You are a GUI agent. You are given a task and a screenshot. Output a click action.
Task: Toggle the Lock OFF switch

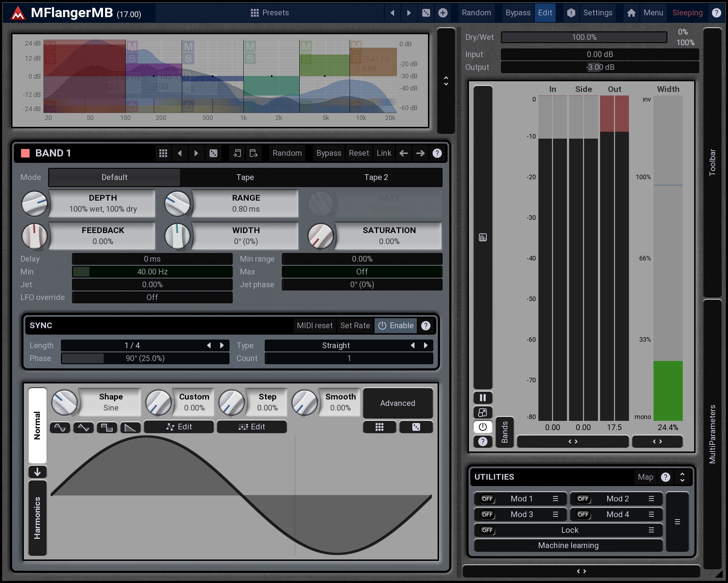[487, 530]
